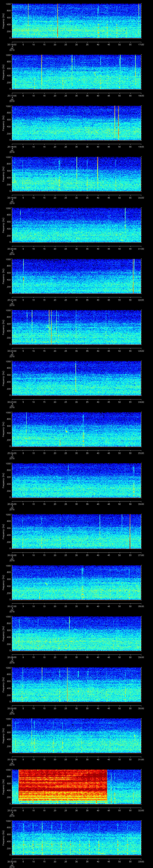Click the '20:29:00' time label
Image resolution: width=153 pixels, height=868 pixels.
coord(12,708)
